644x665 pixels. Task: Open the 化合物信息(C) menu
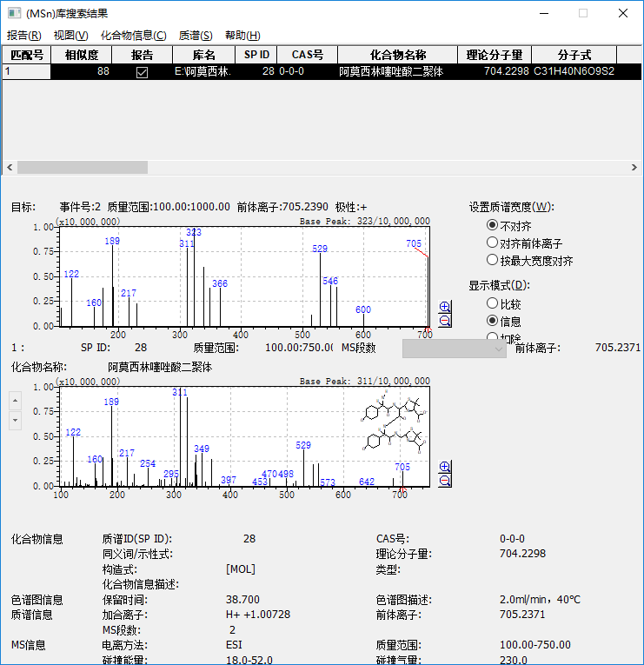point(133,36)
